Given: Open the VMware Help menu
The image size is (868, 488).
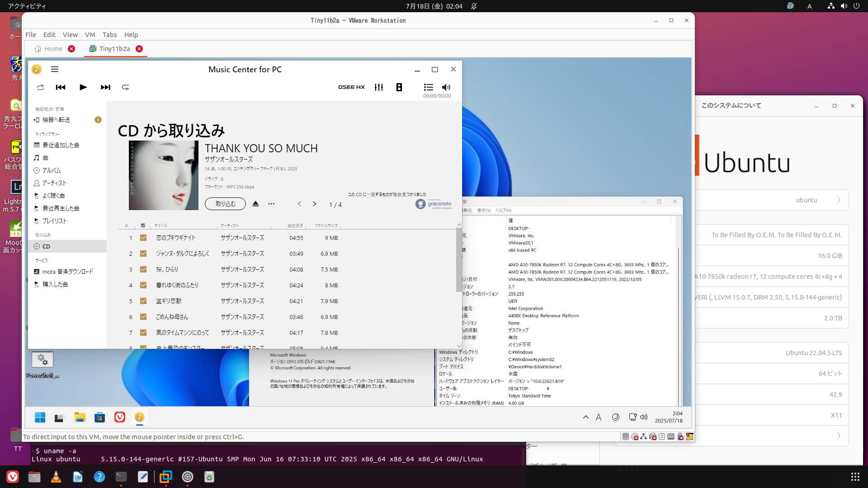Looking at the screenshot, I should [131, 35].
